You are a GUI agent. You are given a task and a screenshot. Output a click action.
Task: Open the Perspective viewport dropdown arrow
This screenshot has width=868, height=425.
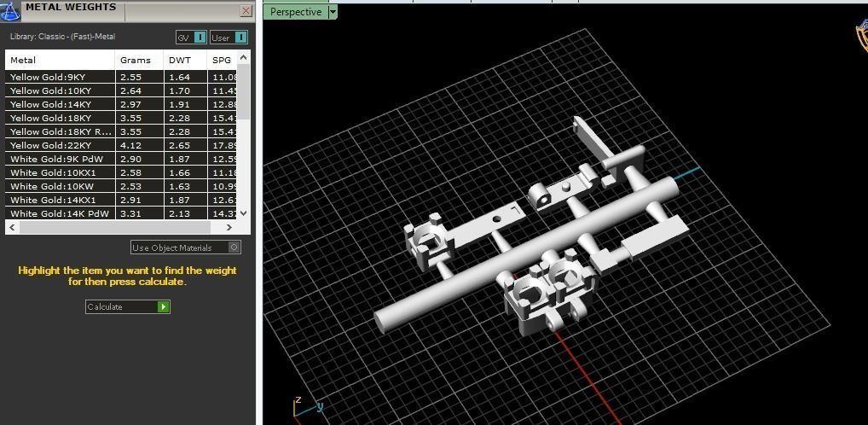tap(333, 12)
